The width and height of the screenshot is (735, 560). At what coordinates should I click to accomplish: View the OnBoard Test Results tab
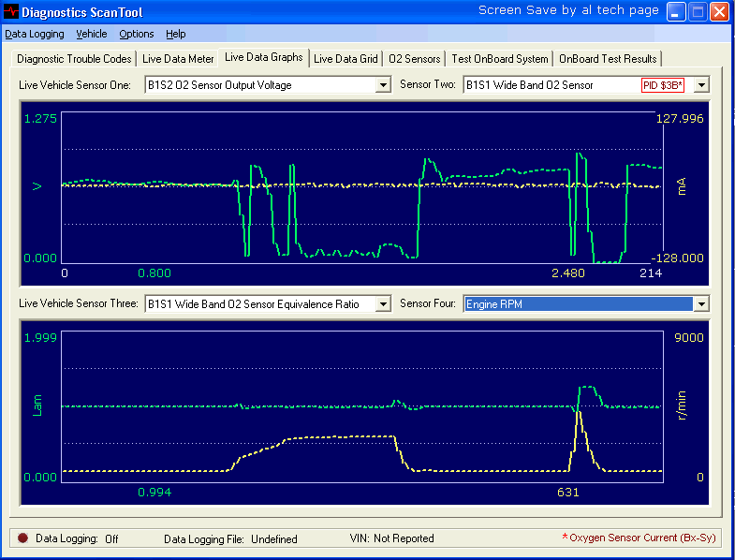coord(609,59)
